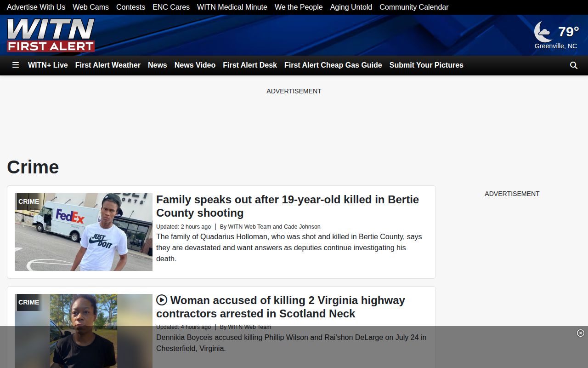Image resolution: width=588 pixels, height=368 pixels.
Task: Click the Quadarius Holloman story summary
Action: coord(289,247)
